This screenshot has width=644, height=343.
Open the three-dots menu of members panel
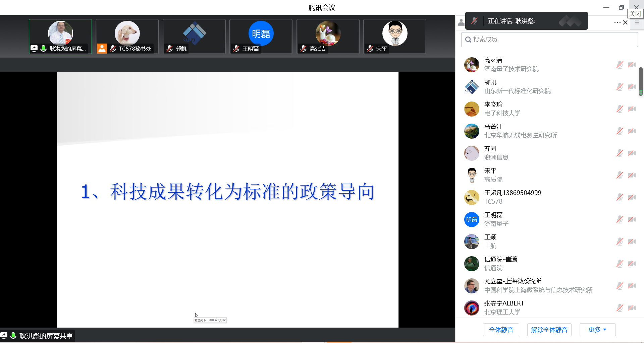[617, 22]
